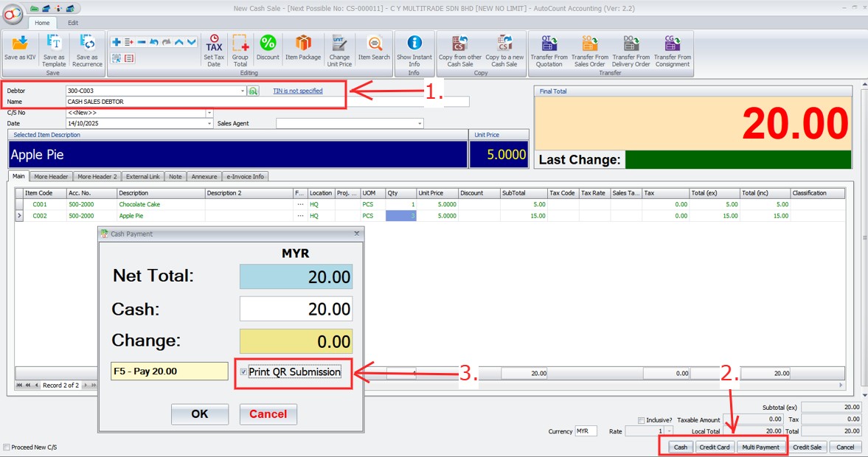Open the Item Package tool
868x457 pixels.
(x=303, y=47)
